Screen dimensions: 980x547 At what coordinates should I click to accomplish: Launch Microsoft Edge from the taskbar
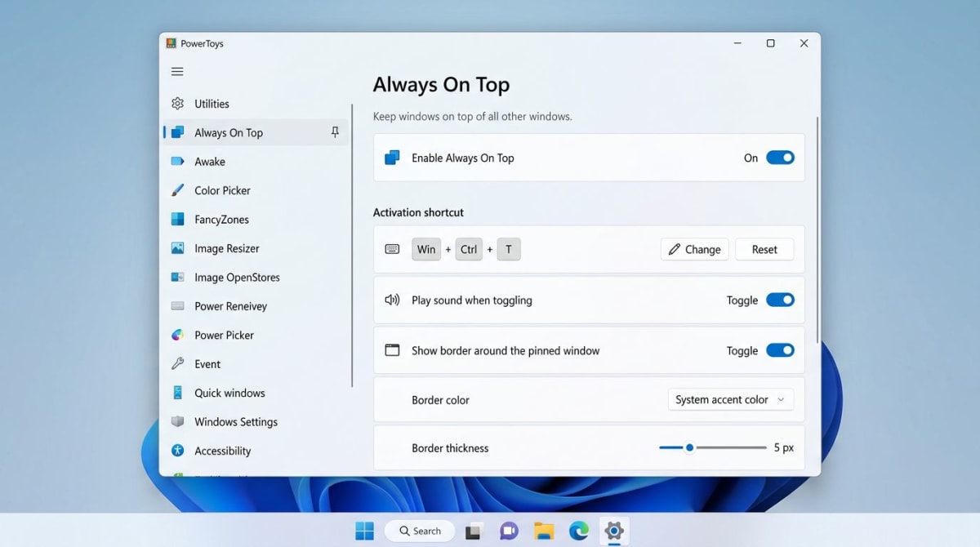point(579,531)
